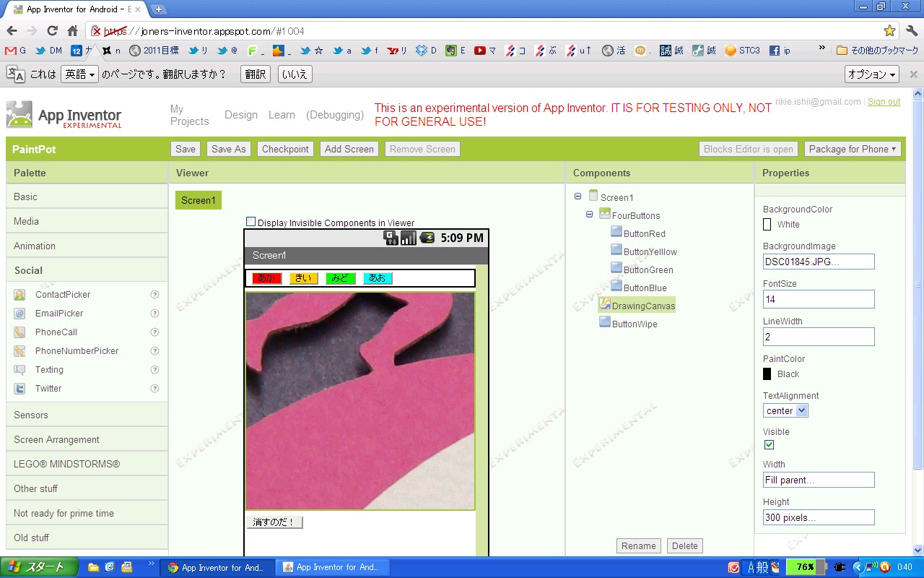Go to the My Projects tab
Viewport: 924px width, 578px height.
(189, 115)
